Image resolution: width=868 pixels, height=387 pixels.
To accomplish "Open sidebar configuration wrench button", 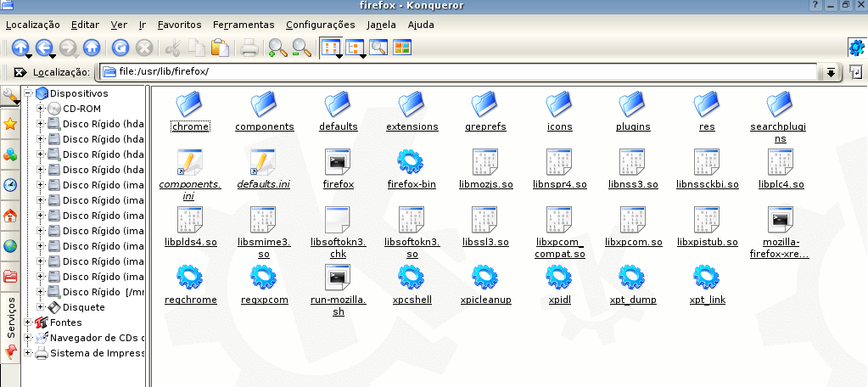I will click(x=10, y=97).
